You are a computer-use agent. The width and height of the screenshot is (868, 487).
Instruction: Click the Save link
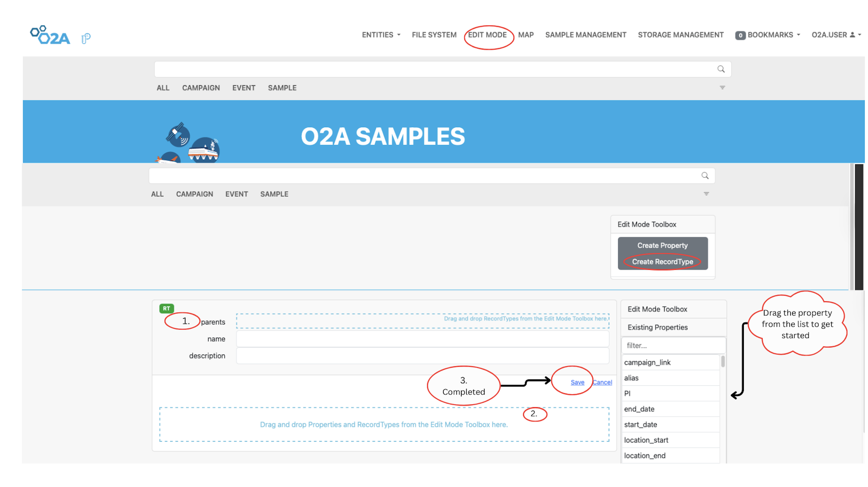click(577, 382)
